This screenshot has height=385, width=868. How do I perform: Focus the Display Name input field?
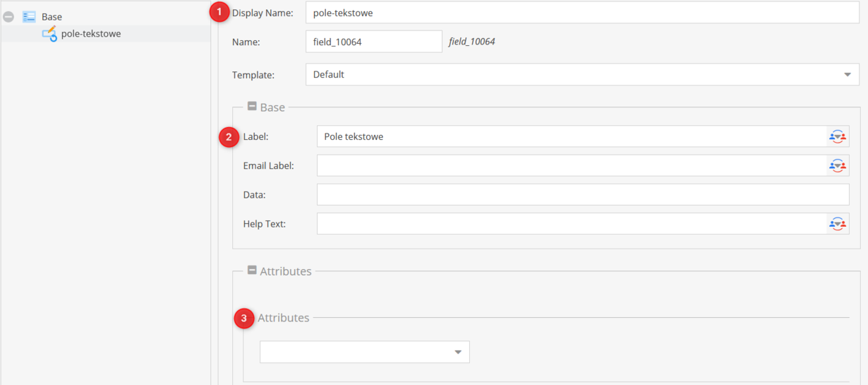click(x=582, y=13)
